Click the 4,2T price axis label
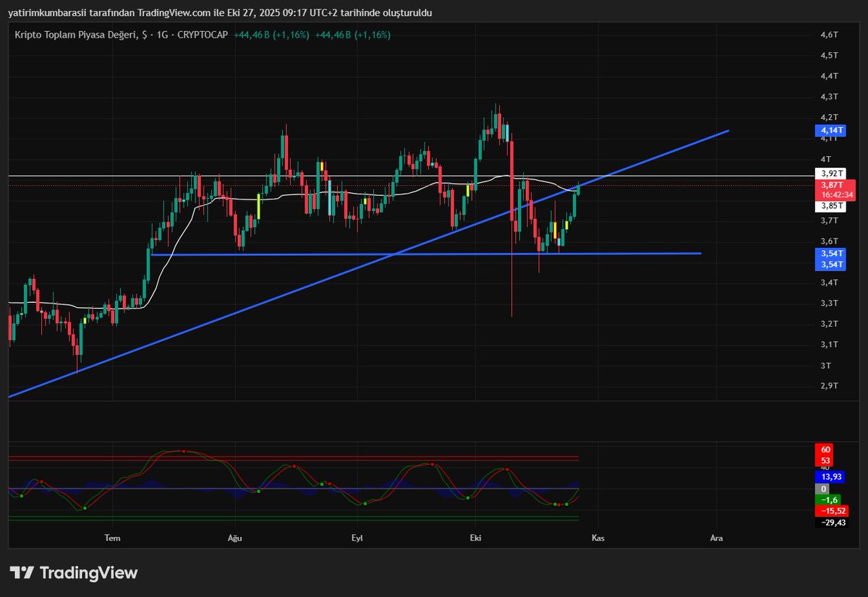Screen dimensions: 868x597 click(x=829, y=117)
